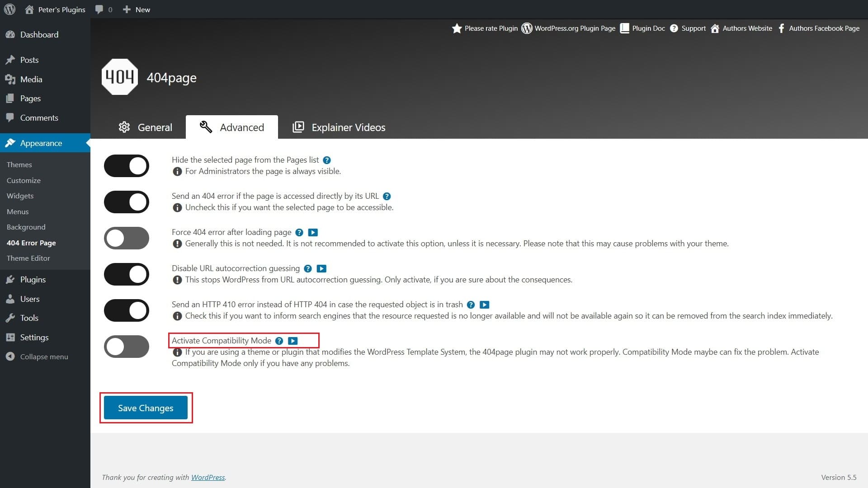Click the General tab gear icon

tap(124, 127)
